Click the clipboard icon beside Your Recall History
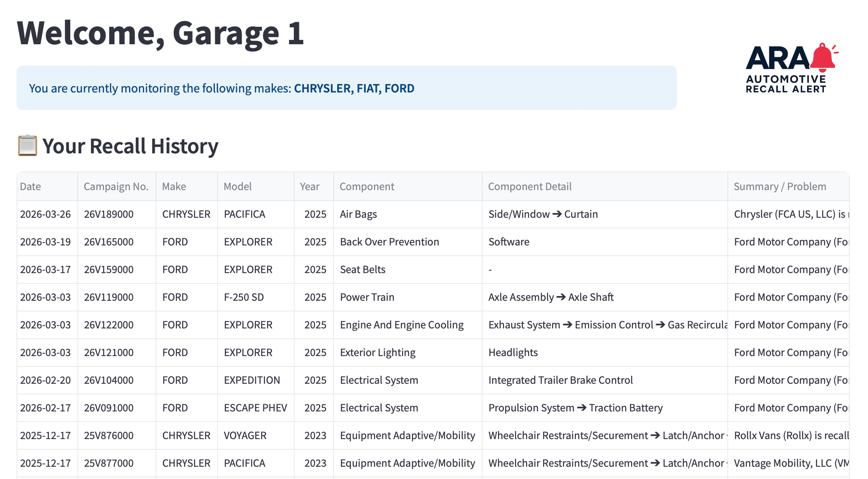Viewport: 868px width, 479px height. pyautogui.click(x=28, y=146)
